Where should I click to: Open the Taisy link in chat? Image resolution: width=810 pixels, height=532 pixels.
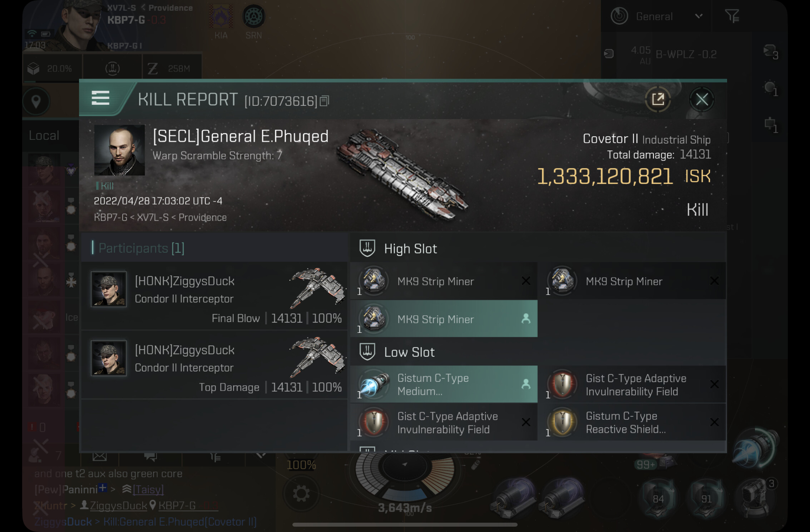pos(148,489)
